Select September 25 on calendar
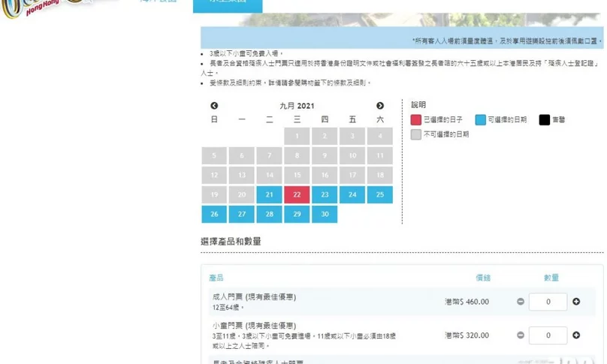 [380, 194]
